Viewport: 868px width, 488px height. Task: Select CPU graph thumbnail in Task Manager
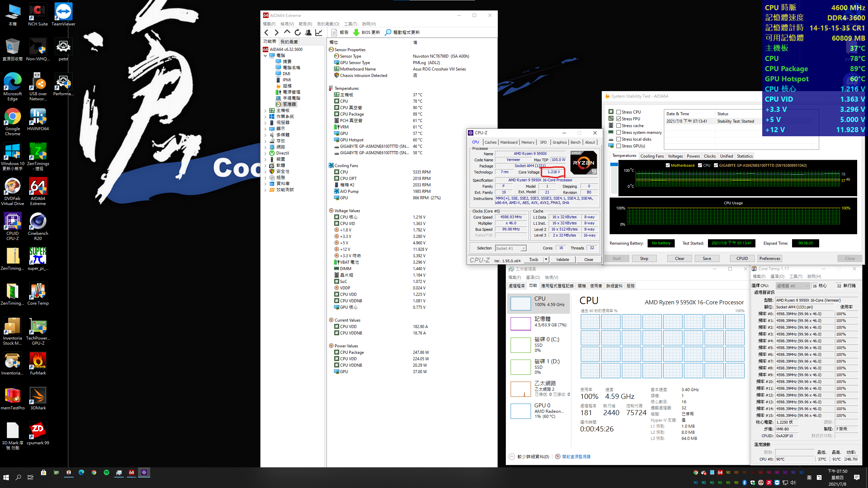(520, 303)
